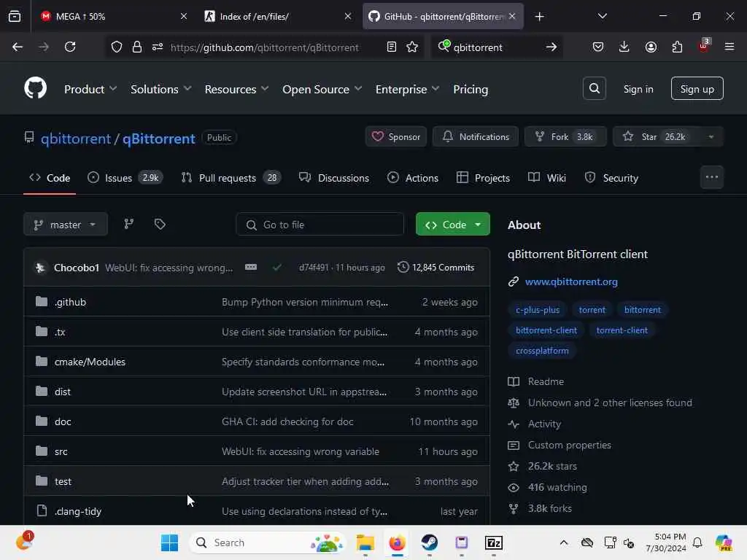Viewport: 747px width, 560px height.
Task: Click the c-plus-plus topic tag
Action: (x=538, y=309)
